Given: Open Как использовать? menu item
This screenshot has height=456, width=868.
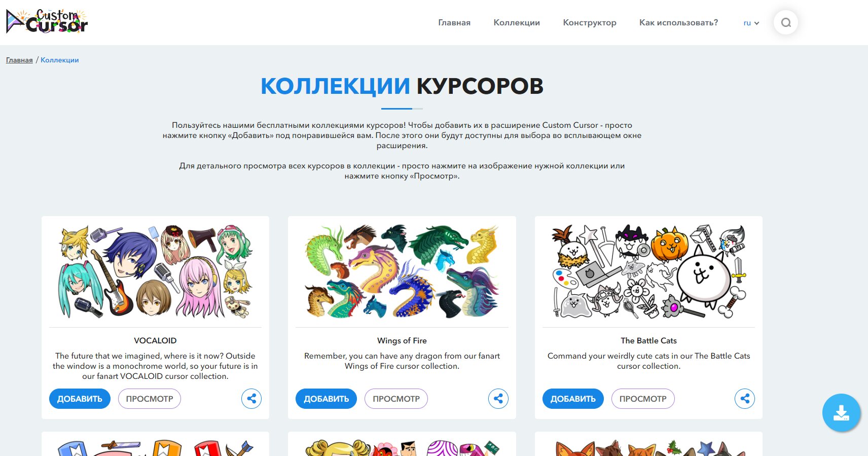Looking at the screenshot, I should point(678,22).
